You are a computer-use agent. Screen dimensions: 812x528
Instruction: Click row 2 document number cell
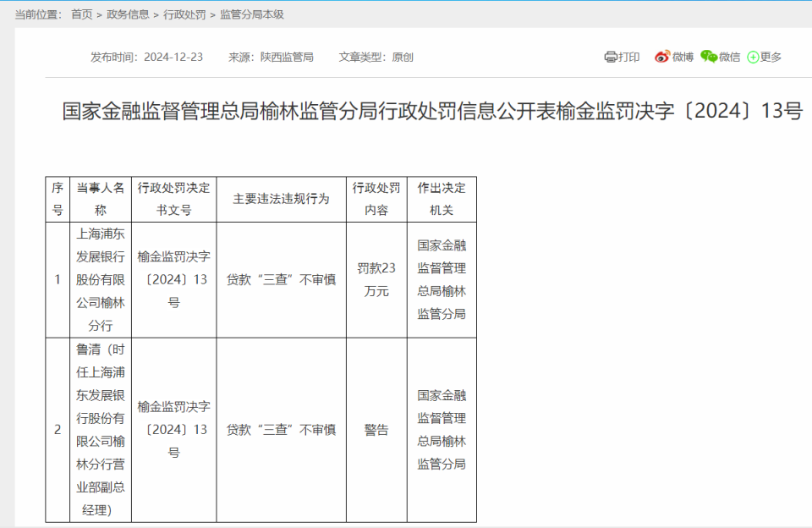(174, 430)
